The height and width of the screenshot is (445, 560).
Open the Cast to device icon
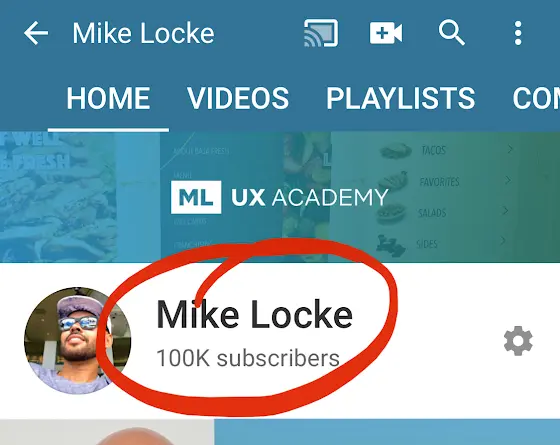[x=321, y=33]
